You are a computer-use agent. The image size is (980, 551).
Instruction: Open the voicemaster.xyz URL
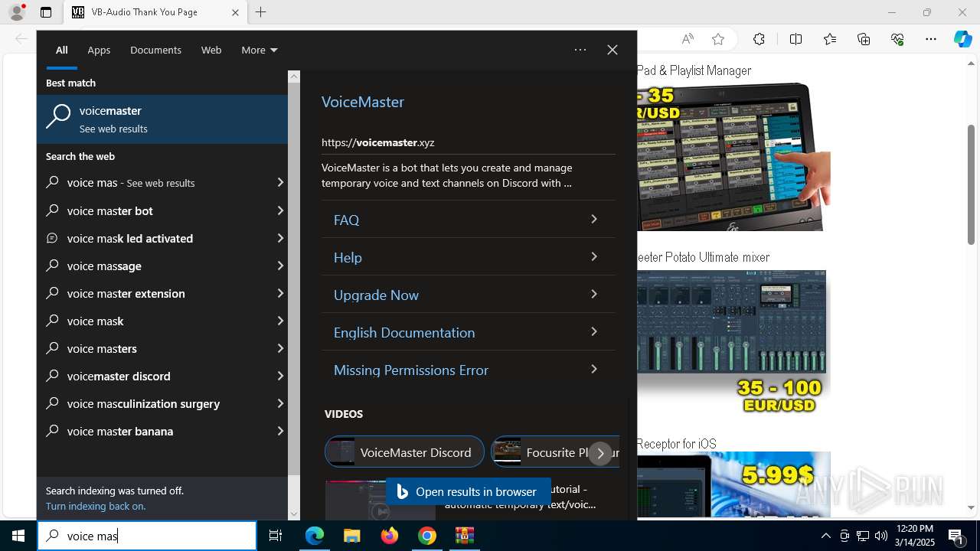pyautogui.click(x=377, y=142)
